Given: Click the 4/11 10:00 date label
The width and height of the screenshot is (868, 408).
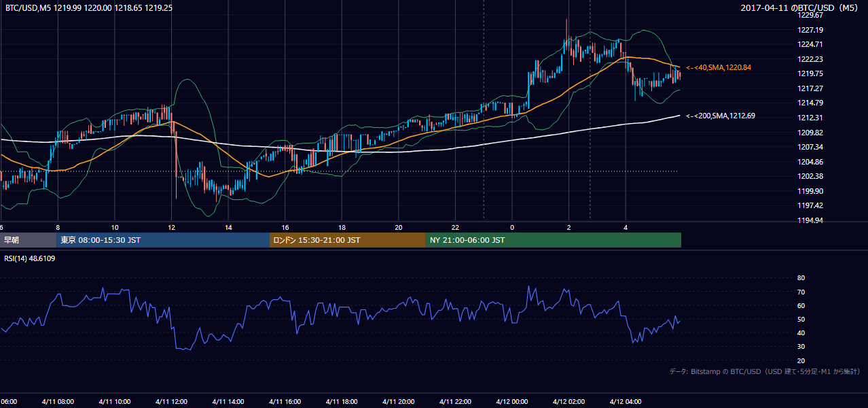Looking at the screenshot, I should click(115, 401).
